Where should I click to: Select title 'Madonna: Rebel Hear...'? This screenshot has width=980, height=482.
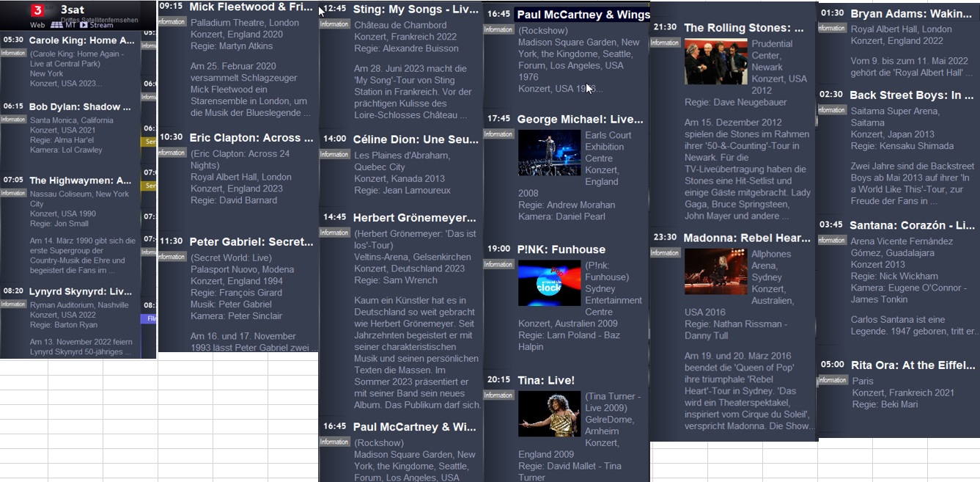[x=747, y=238]
